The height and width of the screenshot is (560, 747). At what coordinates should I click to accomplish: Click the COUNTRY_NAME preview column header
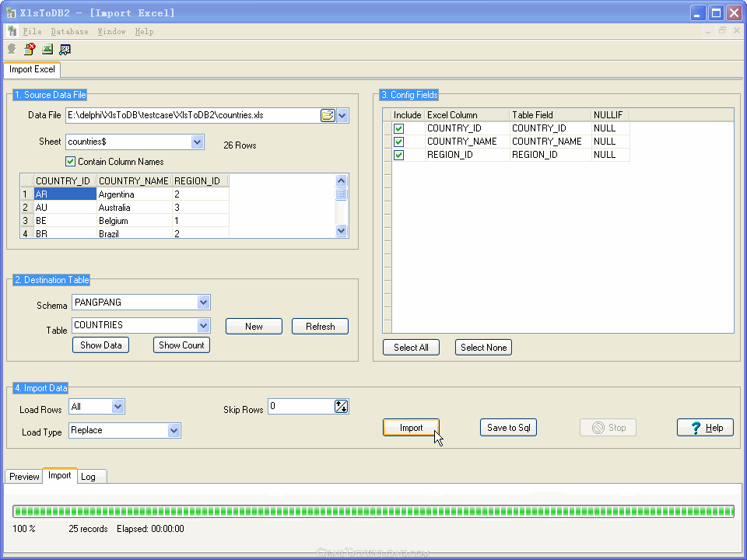(x=134, y=181)
